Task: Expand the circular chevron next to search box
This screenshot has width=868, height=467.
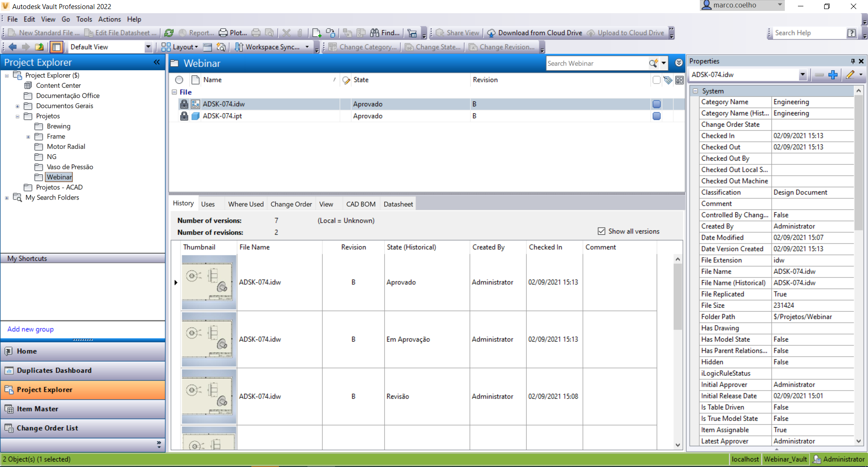Action: [679, 63]
